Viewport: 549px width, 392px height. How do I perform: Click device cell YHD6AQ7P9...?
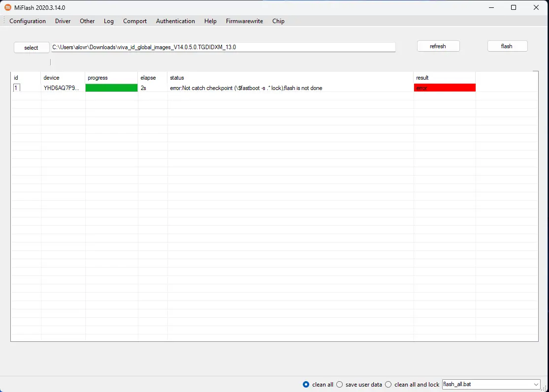point(62,88)
